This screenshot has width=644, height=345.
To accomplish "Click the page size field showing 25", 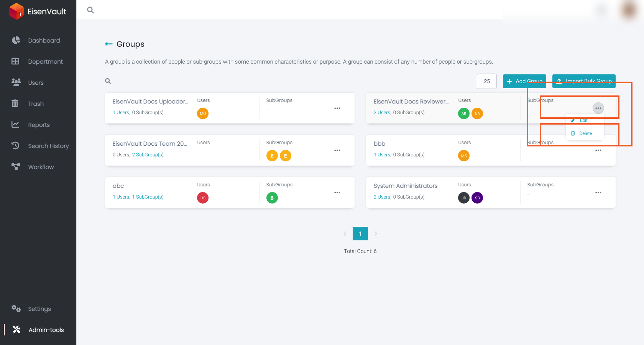I will pyautogui.click(x=487, y=81).
